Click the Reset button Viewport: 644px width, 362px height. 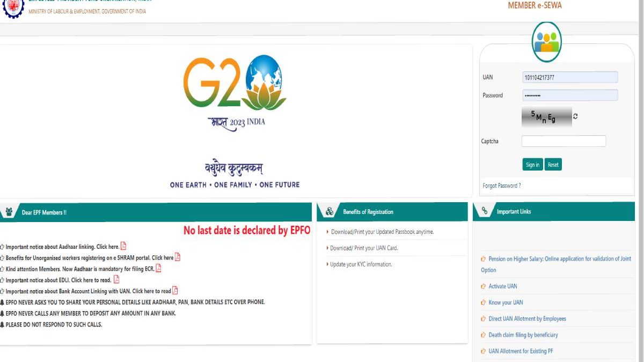[553, 165]
